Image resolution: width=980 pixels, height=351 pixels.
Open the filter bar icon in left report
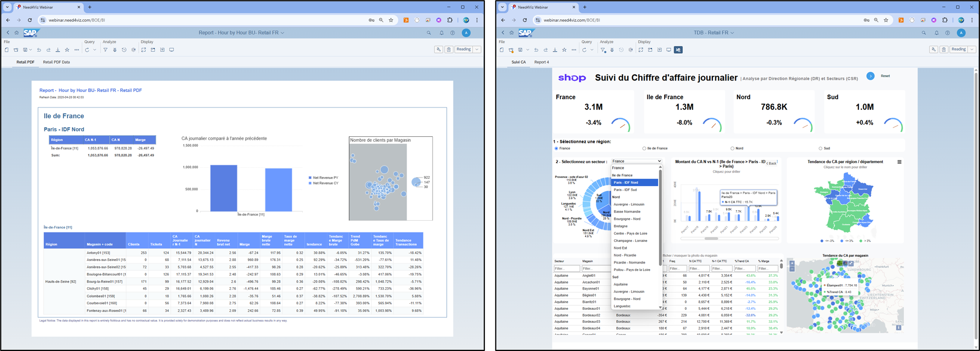(105, 50)
